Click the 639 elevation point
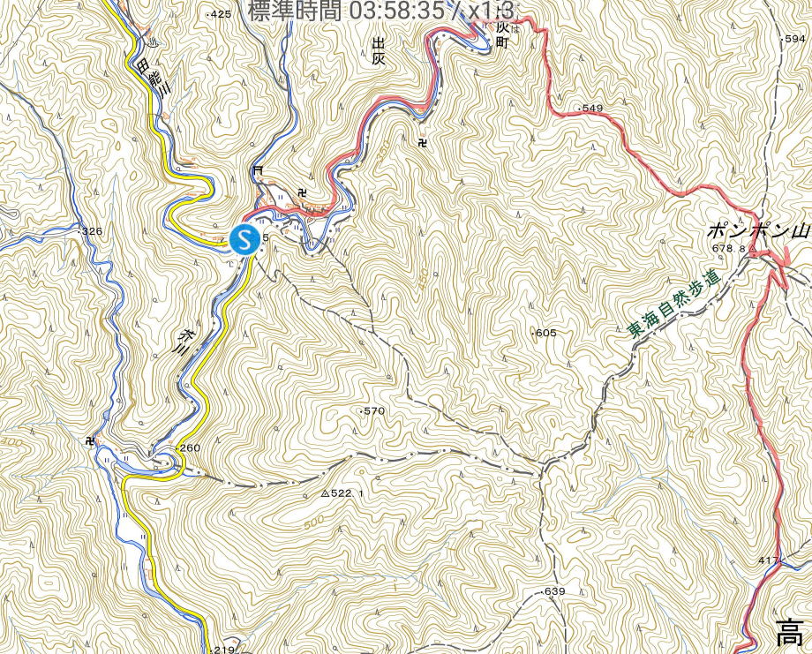 coord(553,591)
